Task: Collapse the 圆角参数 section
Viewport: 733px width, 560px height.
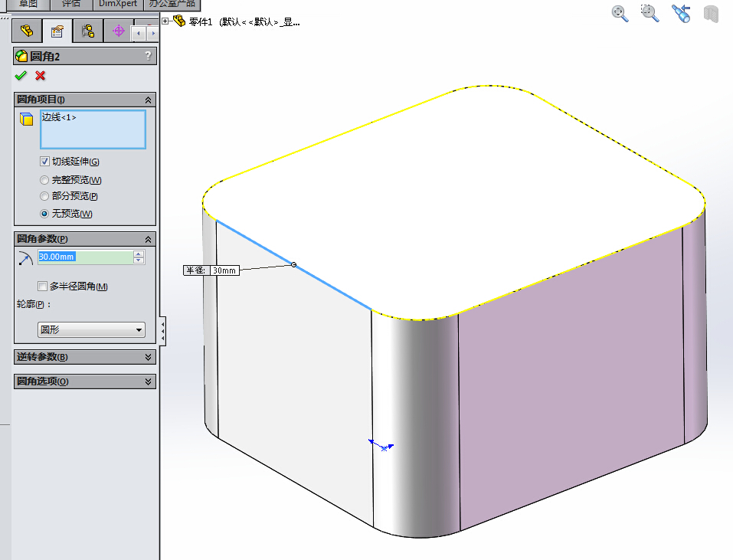Action: 148,239
